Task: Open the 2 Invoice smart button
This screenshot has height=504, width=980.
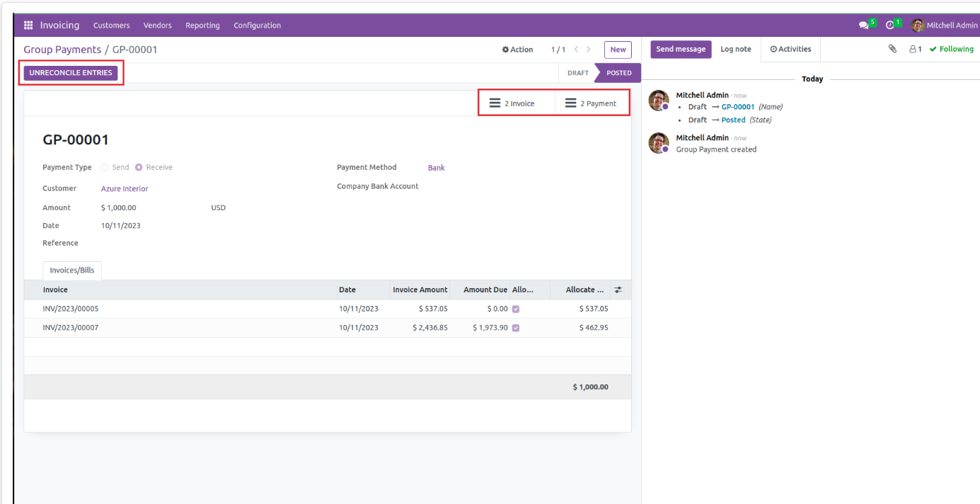Action: [518, 103]
